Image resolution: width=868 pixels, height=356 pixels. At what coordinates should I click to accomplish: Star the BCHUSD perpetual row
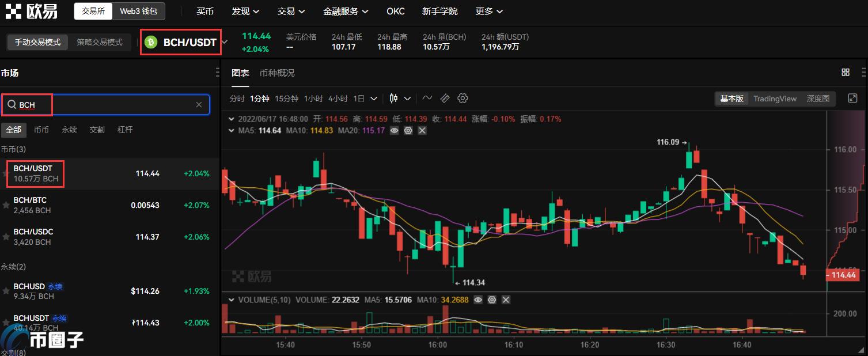click(6, 291)
